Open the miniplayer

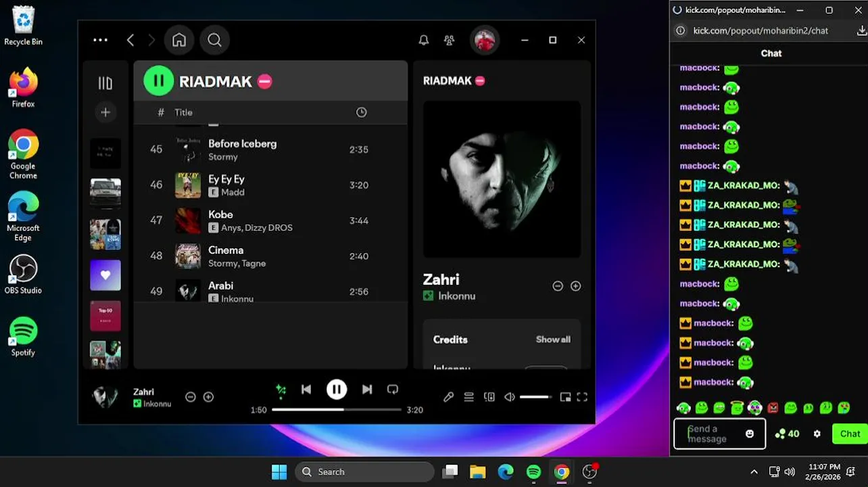565,397
